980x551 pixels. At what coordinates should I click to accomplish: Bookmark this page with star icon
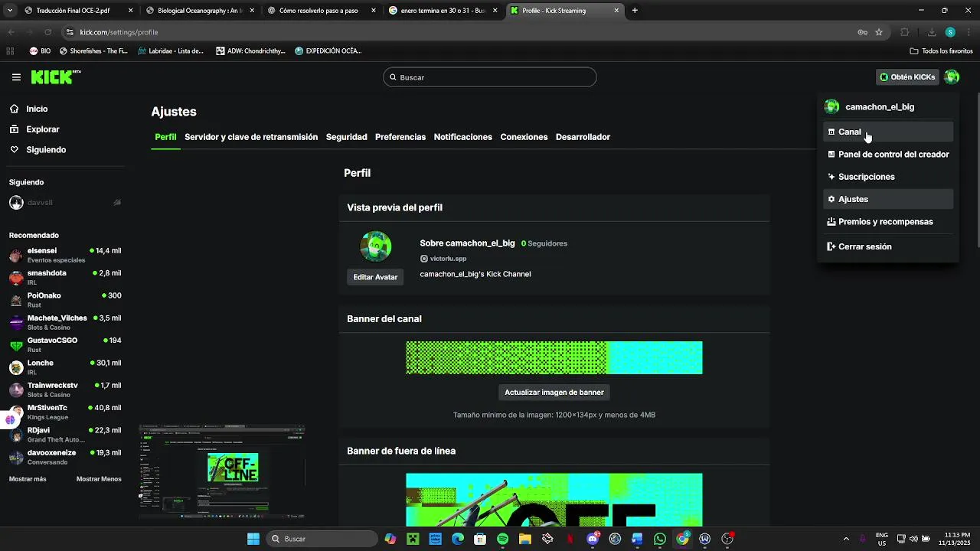click(x=879, y=32)
